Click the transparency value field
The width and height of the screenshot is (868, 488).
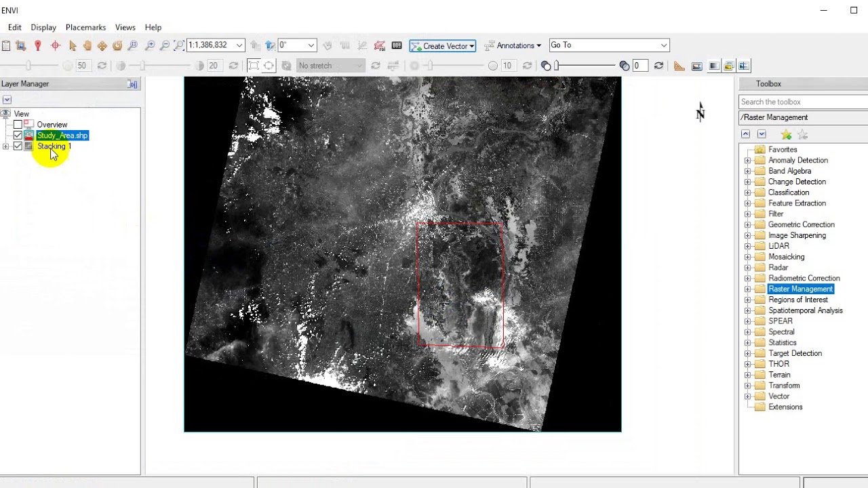pyautogui.click(x=641, y=66)
